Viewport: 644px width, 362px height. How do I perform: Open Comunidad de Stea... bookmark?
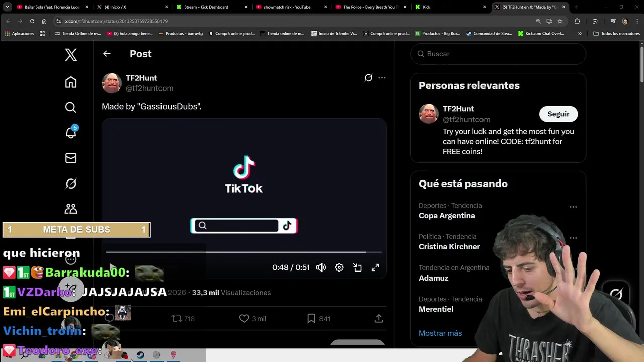[489, 34]
